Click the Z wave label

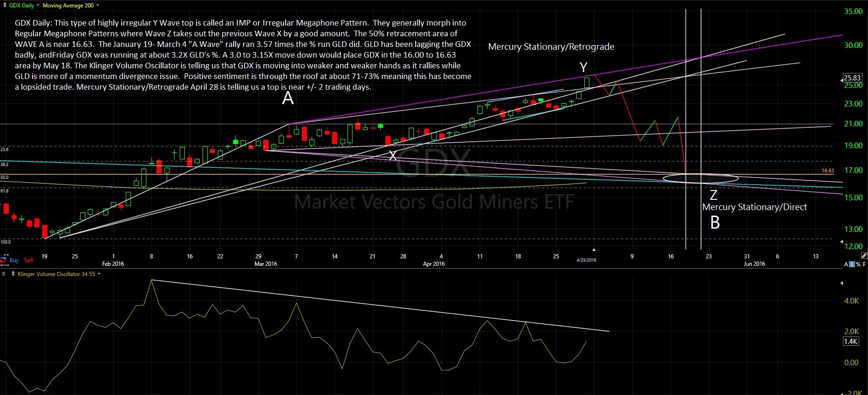click(x=713, y=195)
